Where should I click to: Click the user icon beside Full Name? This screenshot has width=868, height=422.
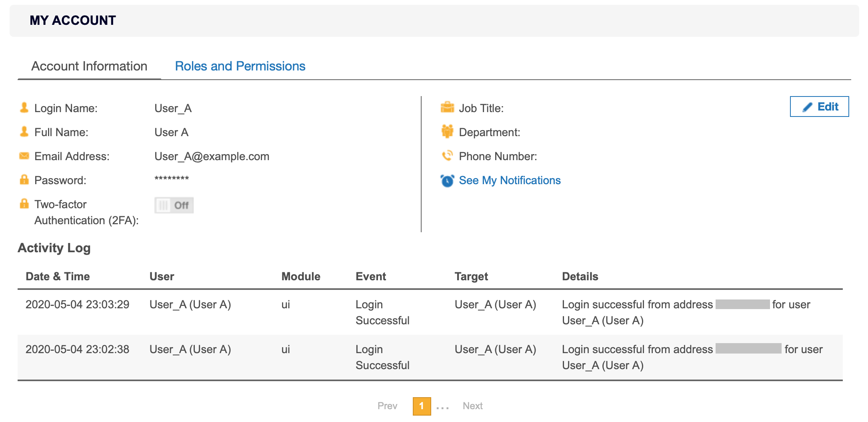pyautogui.click(x=24, y=131)
